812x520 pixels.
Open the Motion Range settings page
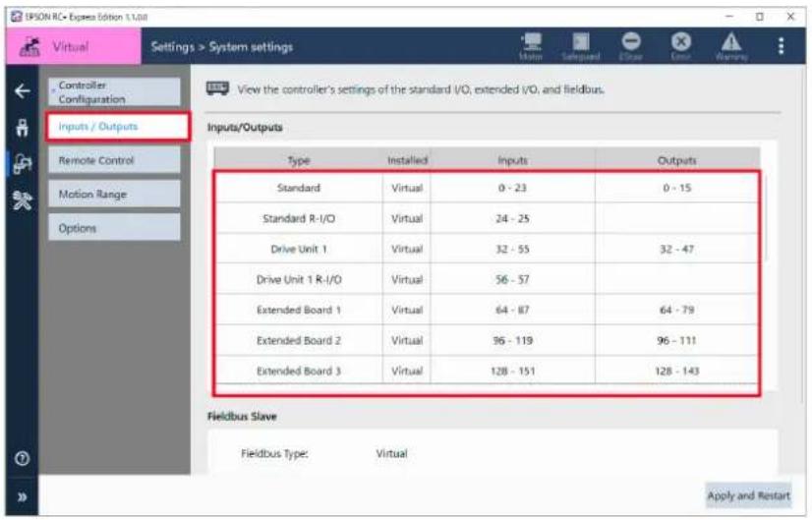tap(114, 195)
